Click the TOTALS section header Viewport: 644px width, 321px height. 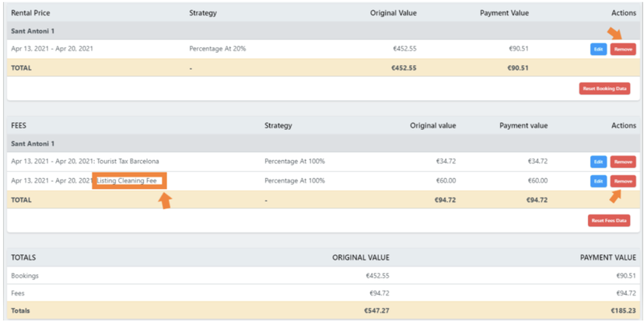click(x=23, y=257)
